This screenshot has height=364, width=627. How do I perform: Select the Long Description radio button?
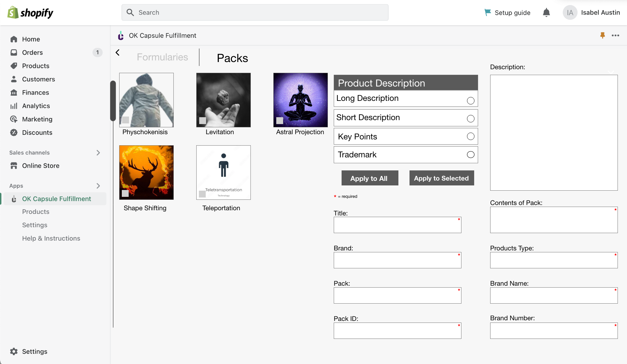click(x=470, y=101)
